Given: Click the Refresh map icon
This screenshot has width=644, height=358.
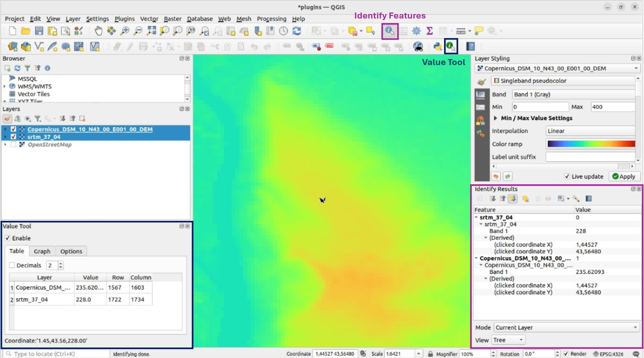Looking at the screenshot, I should [297, 31].
